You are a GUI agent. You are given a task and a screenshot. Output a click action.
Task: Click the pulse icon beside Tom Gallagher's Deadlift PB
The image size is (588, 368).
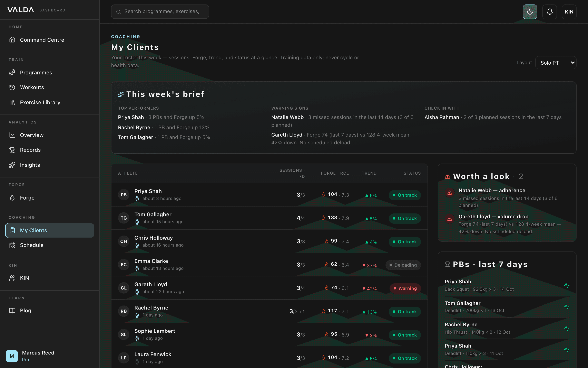(567, 307)
